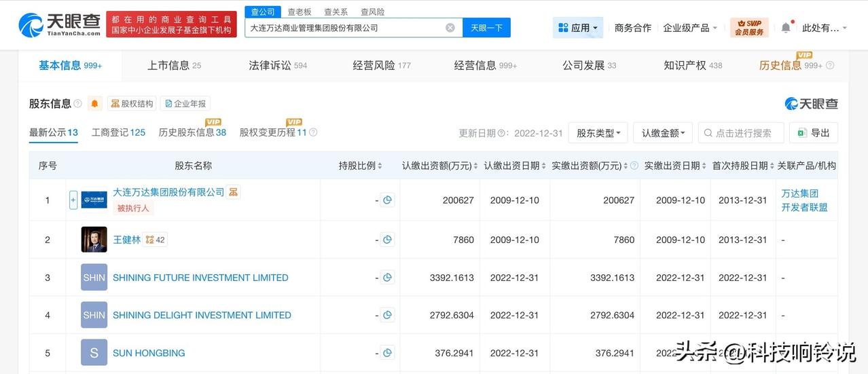Open the 商务合作 link
The image size is (868, 374).
pyautogui.click(x=633, y=28)
